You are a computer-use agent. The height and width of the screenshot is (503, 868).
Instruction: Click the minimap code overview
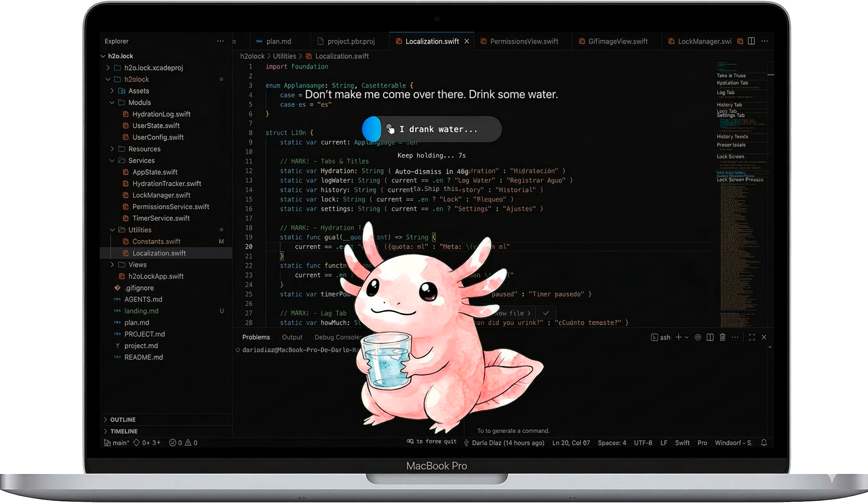[741, 241]
